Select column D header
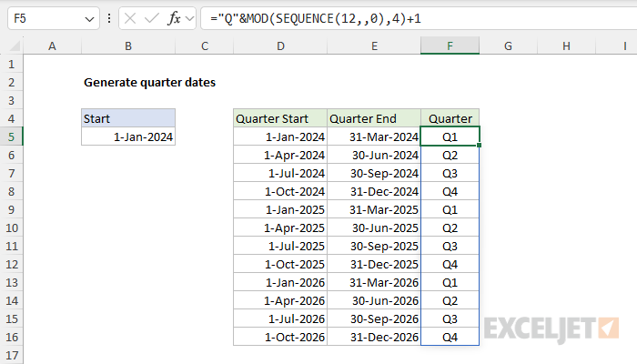 click(280, 45)
